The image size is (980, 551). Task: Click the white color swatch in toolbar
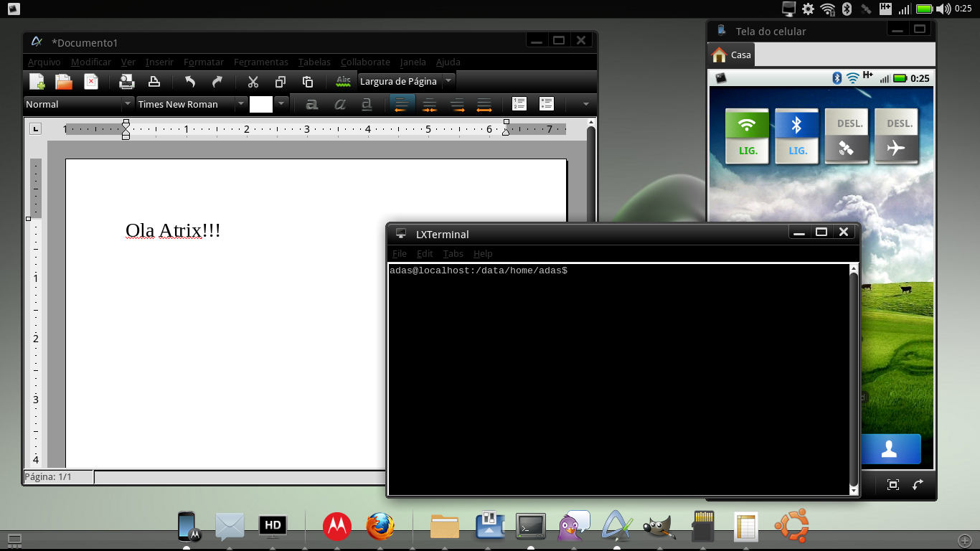(261, 105)
